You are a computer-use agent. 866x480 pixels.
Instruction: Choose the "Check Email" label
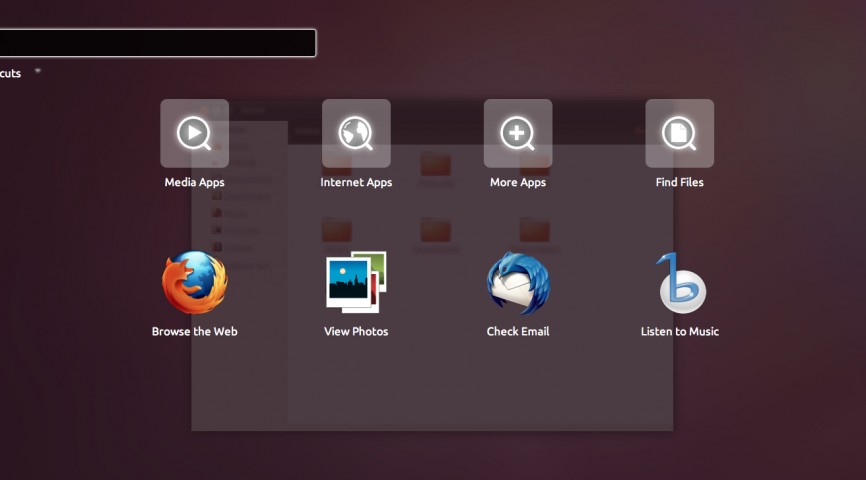click(x=518, y=332)
